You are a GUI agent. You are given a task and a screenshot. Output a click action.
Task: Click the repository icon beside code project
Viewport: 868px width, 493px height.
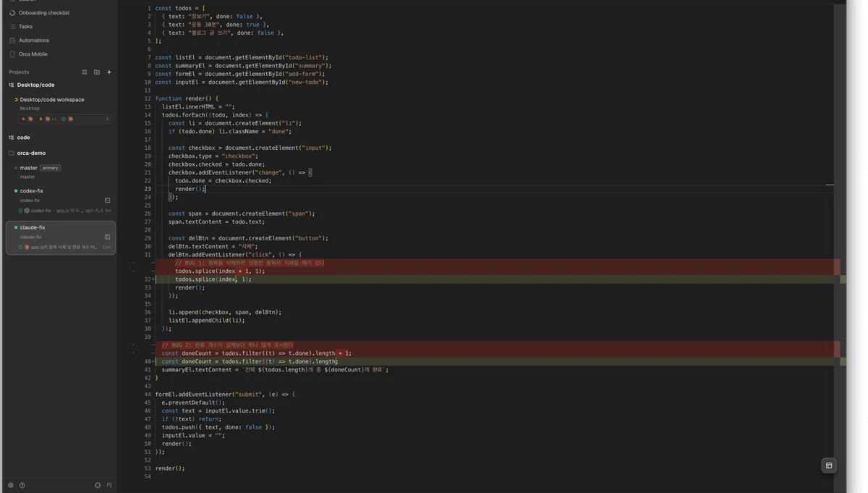(x=12, y=138)
